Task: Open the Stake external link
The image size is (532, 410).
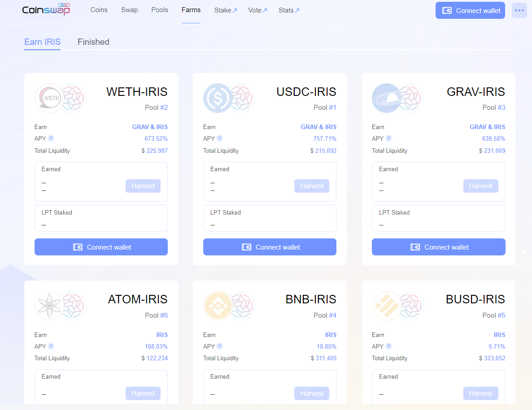Action: [226, 10]
